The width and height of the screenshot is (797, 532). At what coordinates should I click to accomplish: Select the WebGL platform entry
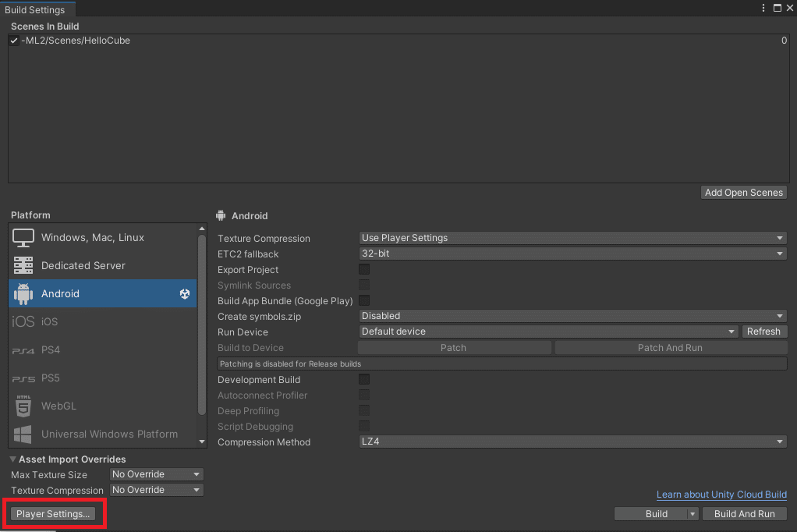[103, 406]
